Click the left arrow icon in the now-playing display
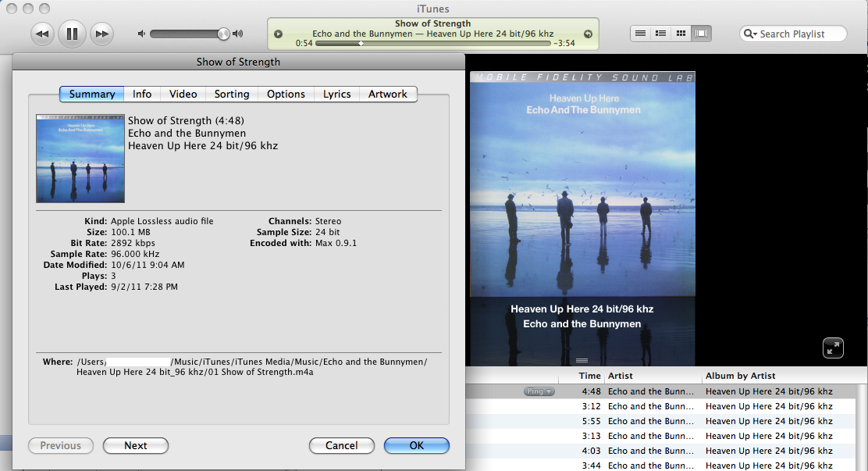Image resolution: width=868 pixels, height=471 pixels. coord(279,34)
